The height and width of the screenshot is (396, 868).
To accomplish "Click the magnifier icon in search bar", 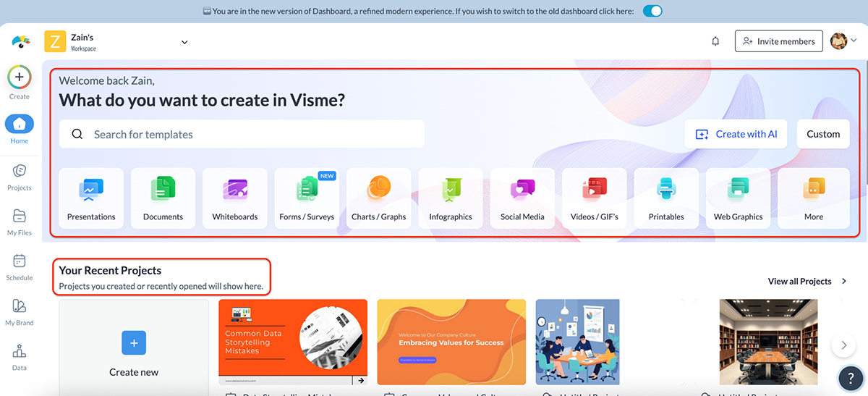I will coord(77,134).
